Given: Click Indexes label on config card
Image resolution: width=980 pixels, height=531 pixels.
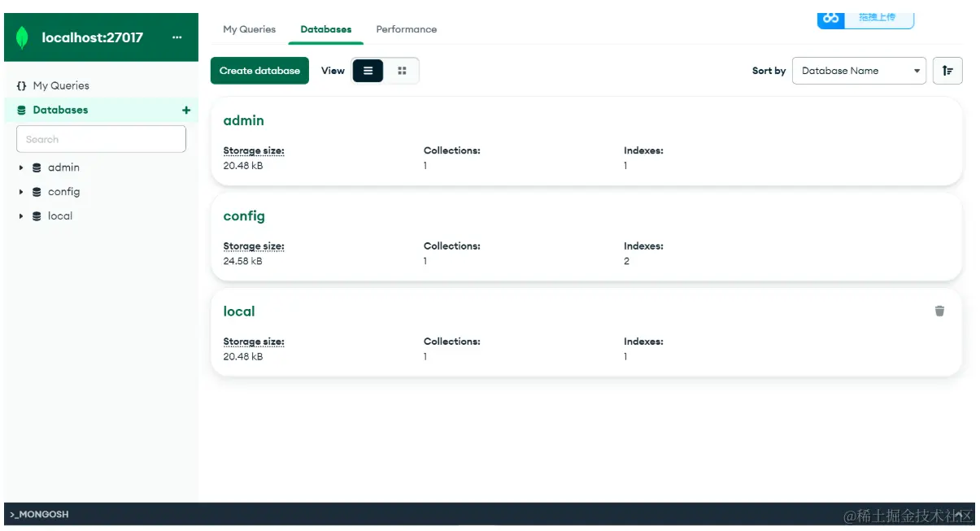Looking at the screenshot, I should coord(643,246).
